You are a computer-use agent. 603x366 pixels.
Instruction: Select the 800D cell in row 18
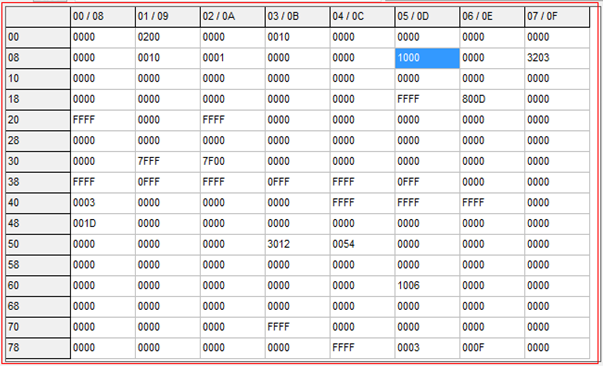[492, 100]
